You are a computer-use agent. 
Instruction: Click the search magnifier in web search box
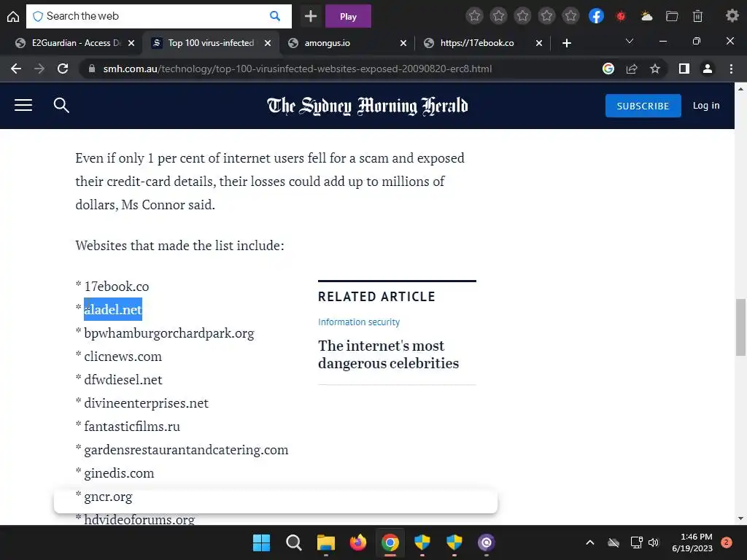[275, 16]
